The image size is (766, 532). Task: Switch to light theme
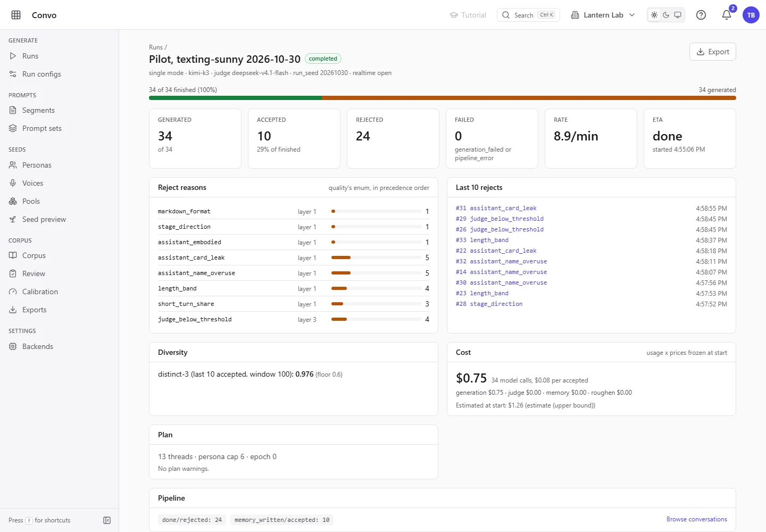[654, 15]
